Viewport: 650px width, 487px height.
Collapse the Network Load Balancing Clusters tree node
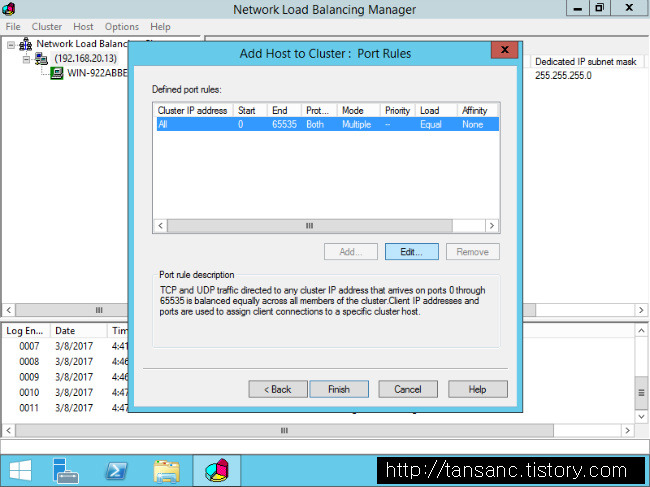click(11, 44)
